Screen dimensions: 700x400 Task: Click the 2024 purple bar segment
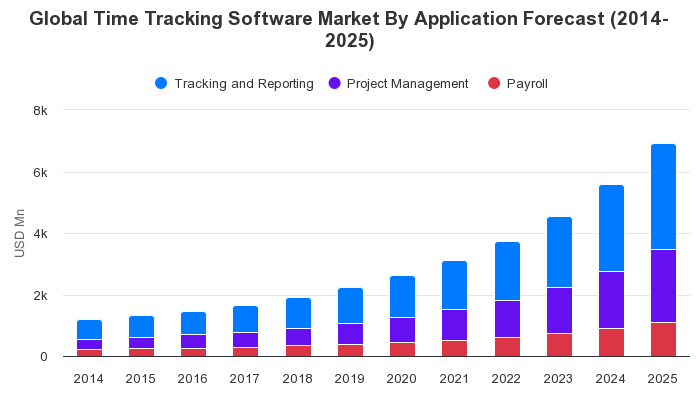[x=611, y=300]
